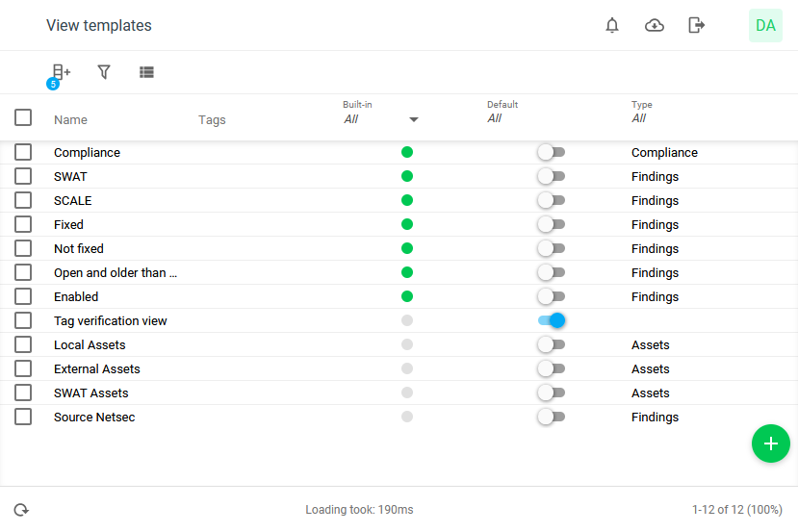
Task: Sort by the Name column header
Action: coord(70,120)
